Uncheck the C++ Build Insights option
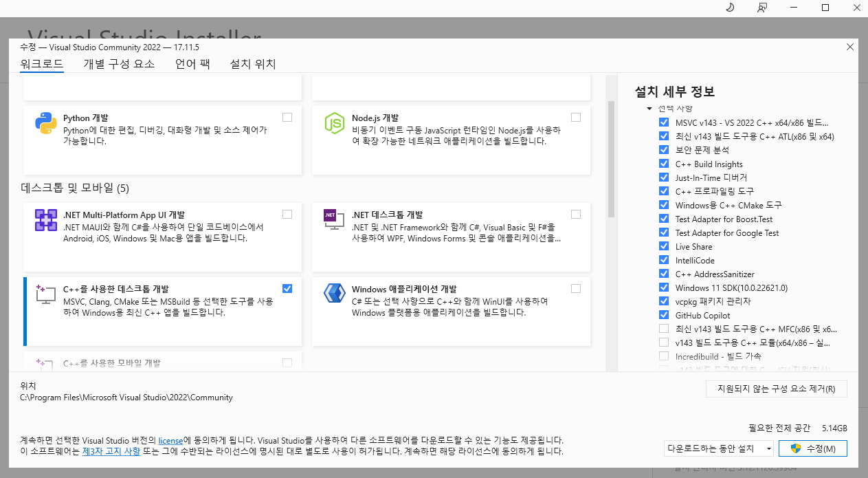Screen dimensions: 868x478 click(664, 164)
